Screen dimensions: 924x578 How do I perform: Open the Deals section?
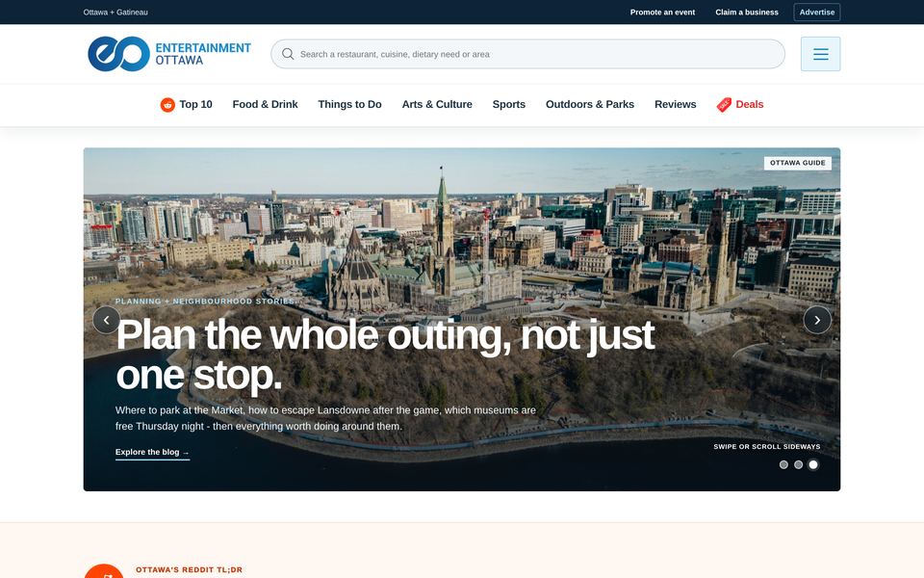(x=740, y=104)
